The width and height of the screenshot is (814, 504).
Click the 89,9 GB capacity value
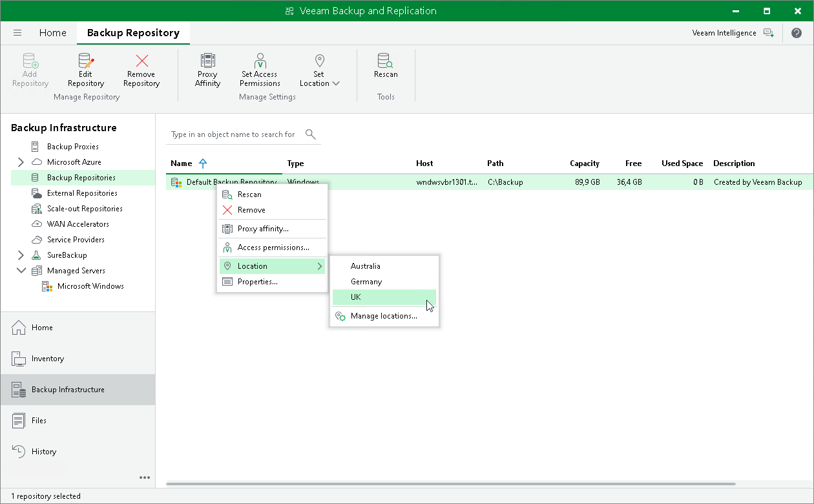click(587, 182)
